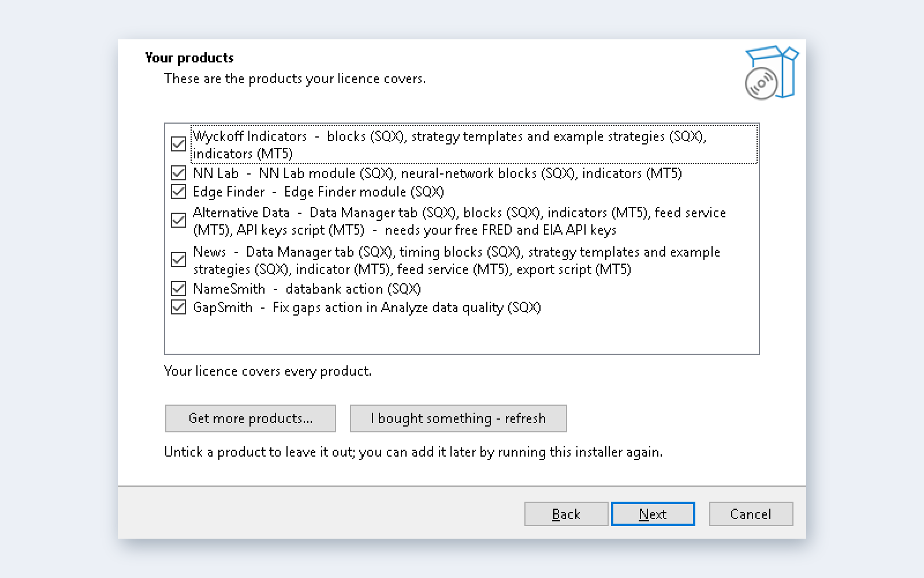924x578 pixels.
Task: Click the installer box and disc icon
Action: [x=772, y=73]
